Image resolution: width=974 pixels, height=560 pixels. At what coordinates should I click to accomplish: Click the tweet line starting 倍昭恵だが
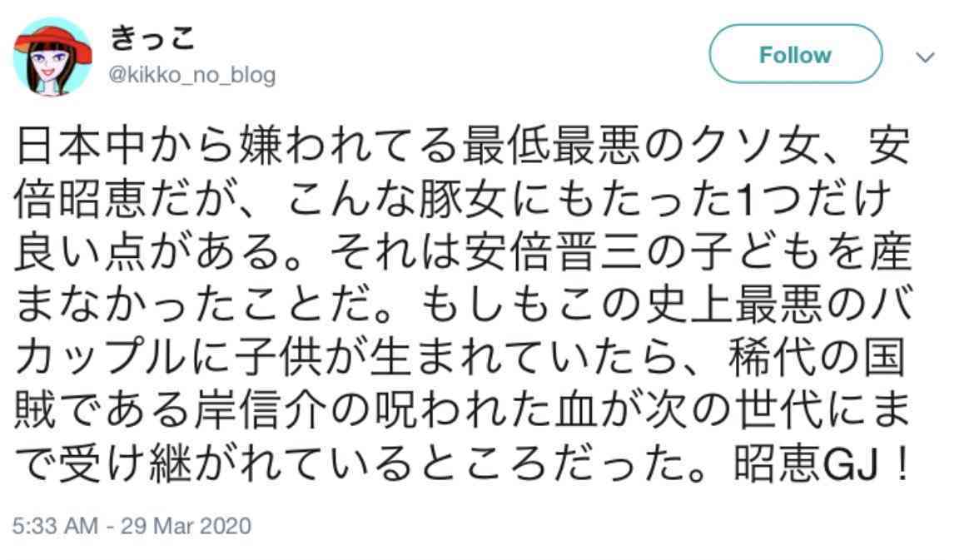pos(453,200)
